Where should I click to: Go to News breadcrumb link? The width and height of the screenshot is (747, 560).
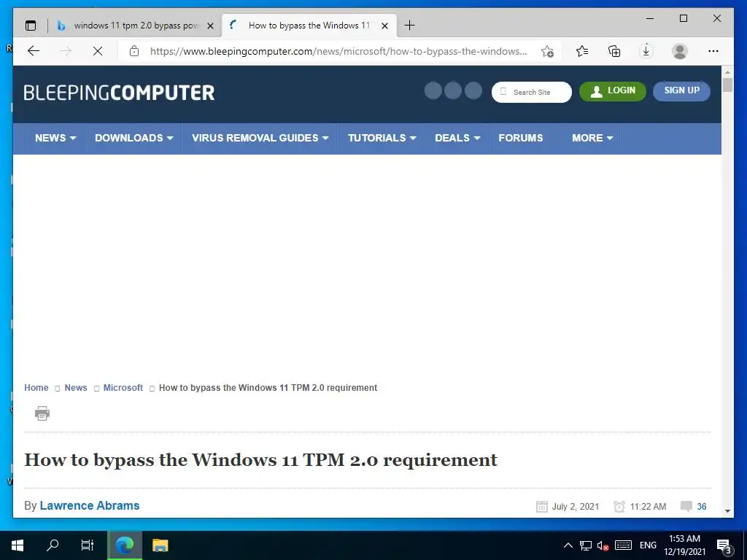[x=76, y=388]
